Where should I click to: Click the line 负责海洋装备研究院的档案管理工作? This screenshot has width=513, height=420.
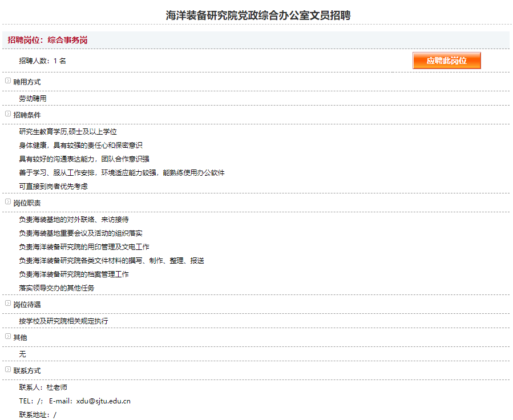tap(74, 274)
